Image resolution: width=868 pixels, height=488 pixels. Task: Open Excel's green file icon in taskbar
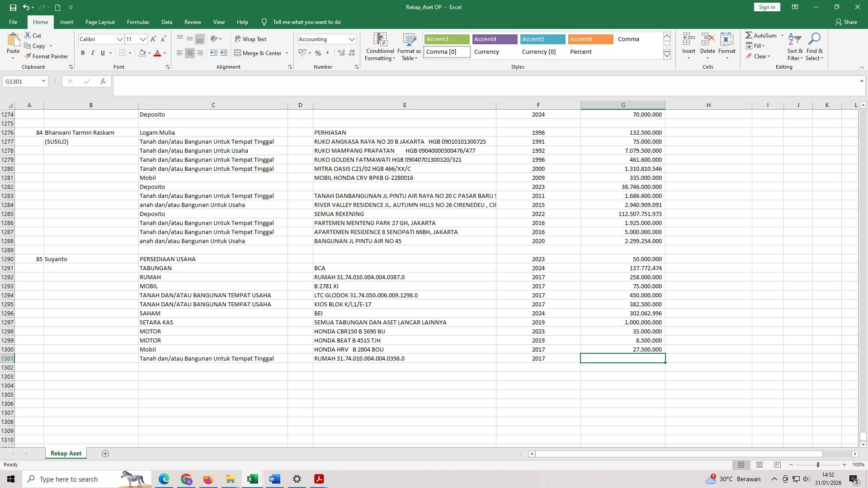(252, 479)
